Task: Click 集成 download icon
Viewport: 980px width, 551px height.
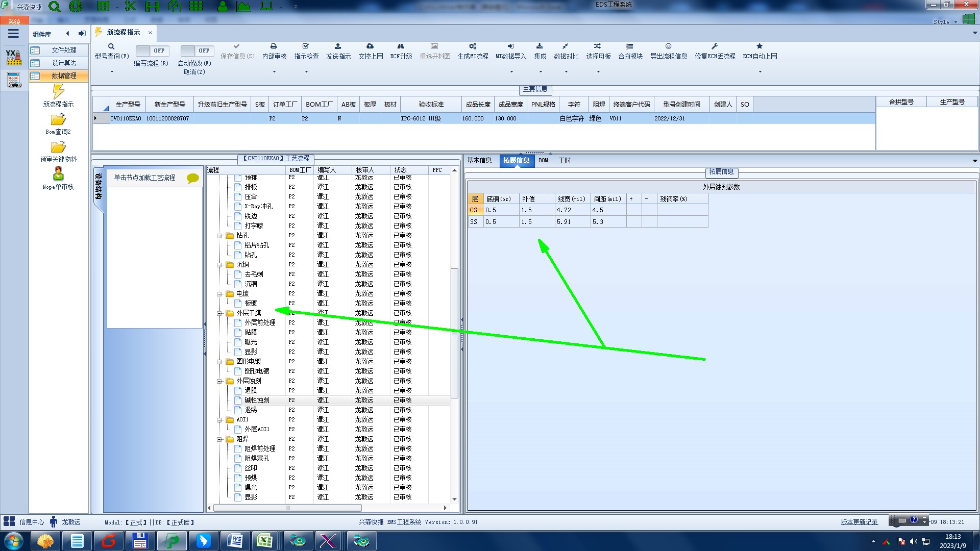Action: [540, 46]
